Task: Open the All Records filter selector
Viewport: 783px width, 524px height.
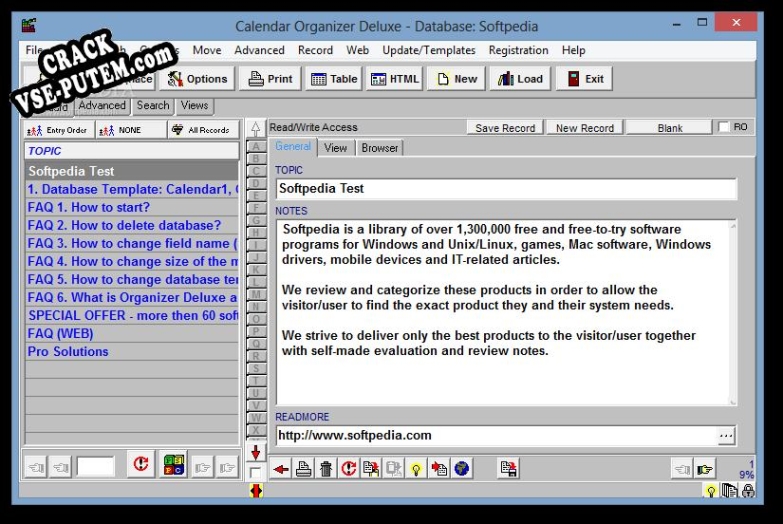Action: coord(203,130)
